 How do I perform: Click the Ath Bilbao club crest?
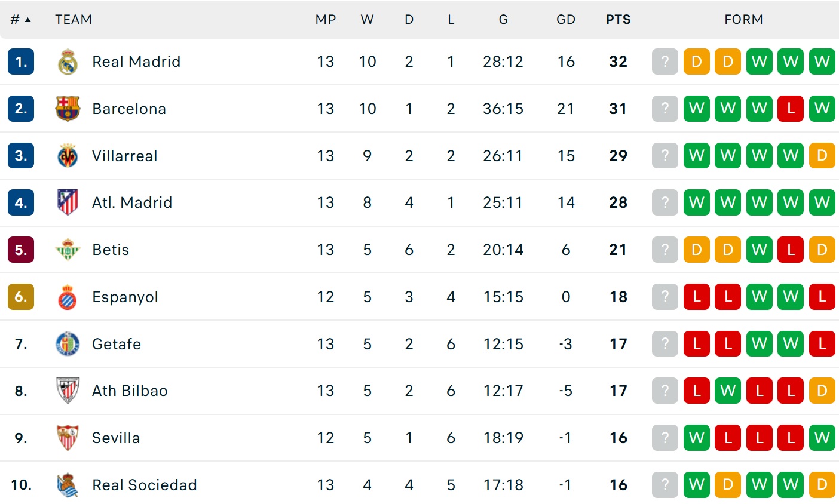pyautogui.click(x=68, y=391)
